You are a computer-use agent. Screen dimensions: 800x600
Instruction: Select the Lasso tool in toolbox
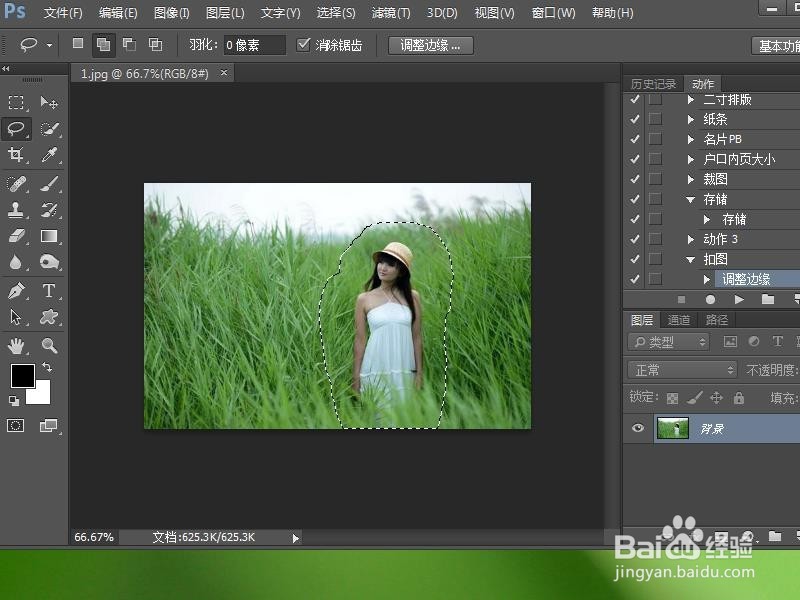coord(16,128)
